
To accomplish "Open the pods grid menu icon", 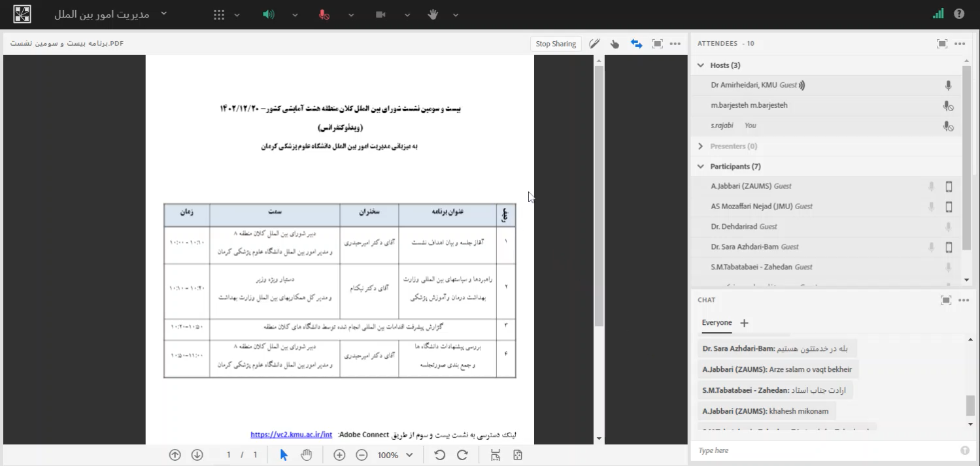I will pos(219,14).
